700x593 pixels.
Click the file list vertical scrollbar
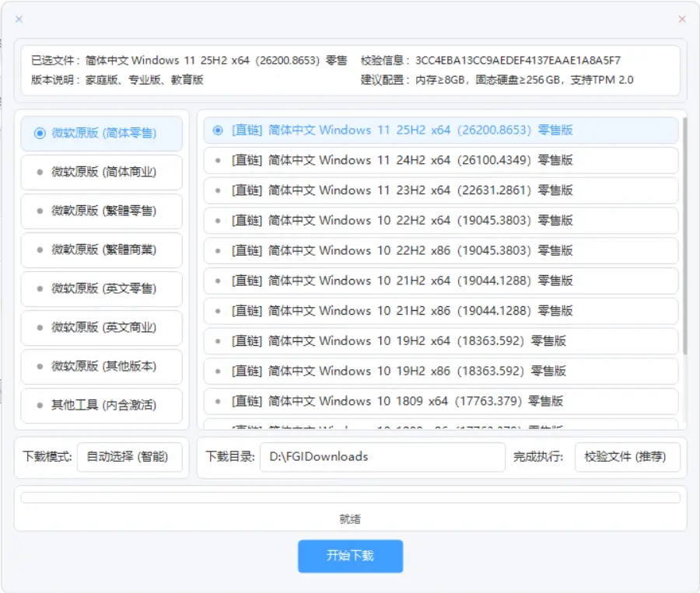[684, 235]
